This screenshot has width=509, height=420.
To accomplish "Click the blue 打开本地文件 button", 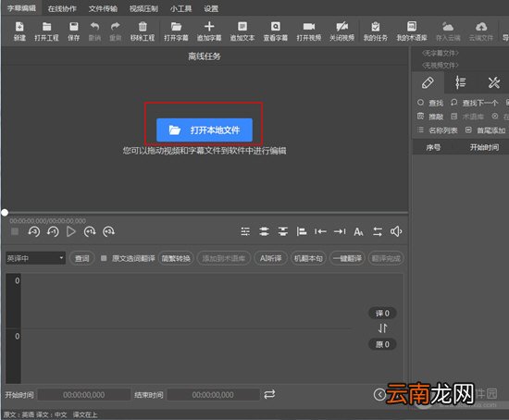I will [205, 130].
